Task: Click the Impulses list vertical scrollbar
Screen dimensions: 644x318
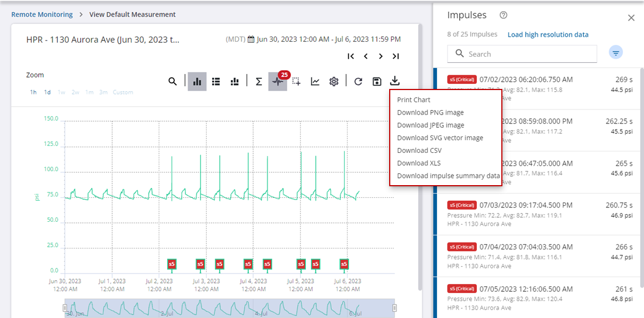Action: coord(642,177)
